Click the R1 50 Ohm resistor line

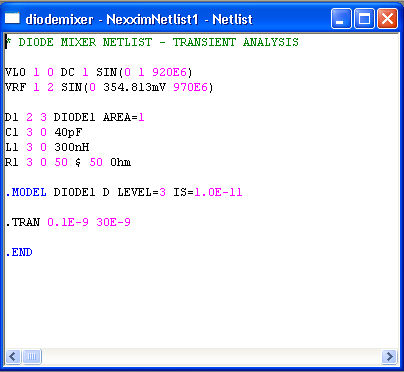point(68,162)
